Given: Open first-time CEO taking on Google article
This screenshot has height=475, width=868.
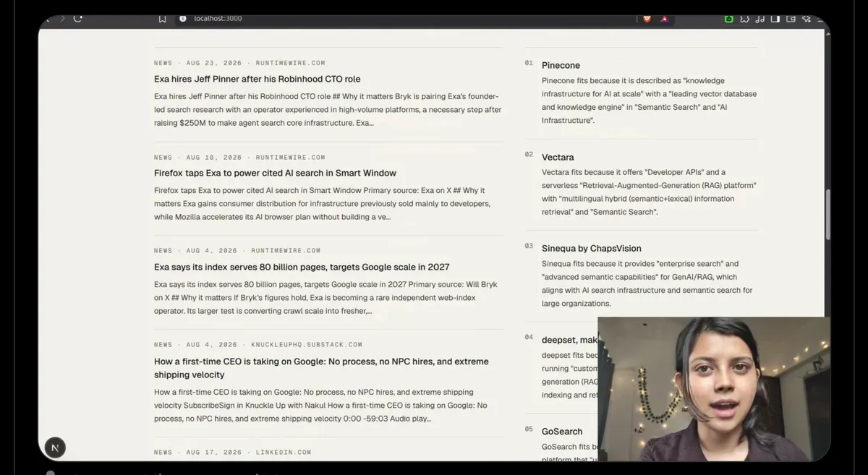Looking at the screenshot, I should (321, 368).
